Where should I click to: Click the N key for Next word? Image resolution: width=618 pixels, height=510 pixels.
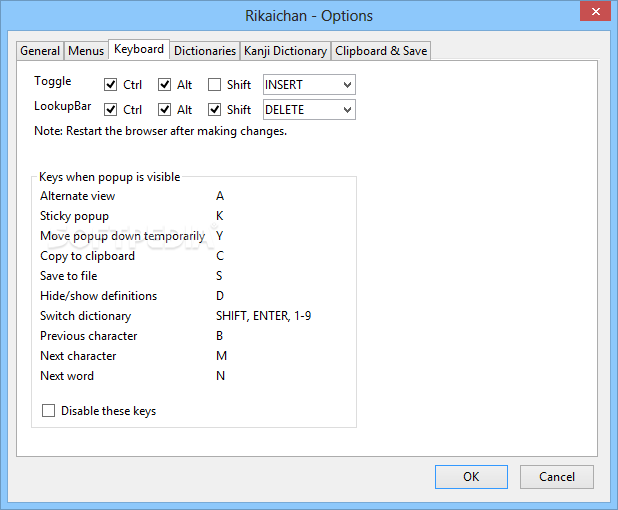pyautogui.click(x=221, y=376)
